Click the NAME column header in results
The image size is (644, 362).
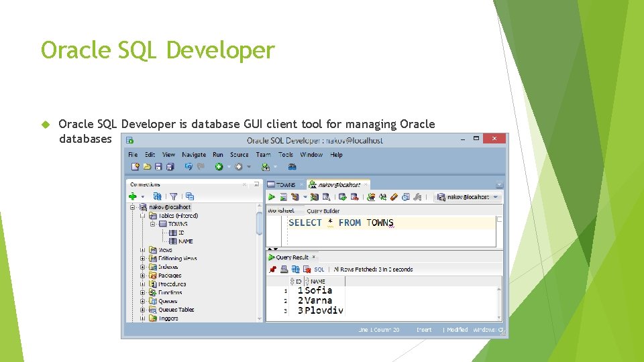(x=325, y=282)
